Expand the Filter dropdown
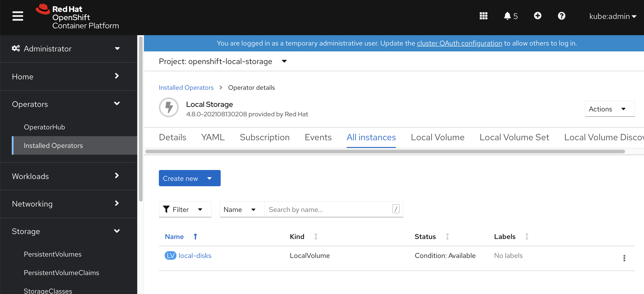This screenshot has width=644, height=294. click(x=185, y=209)
